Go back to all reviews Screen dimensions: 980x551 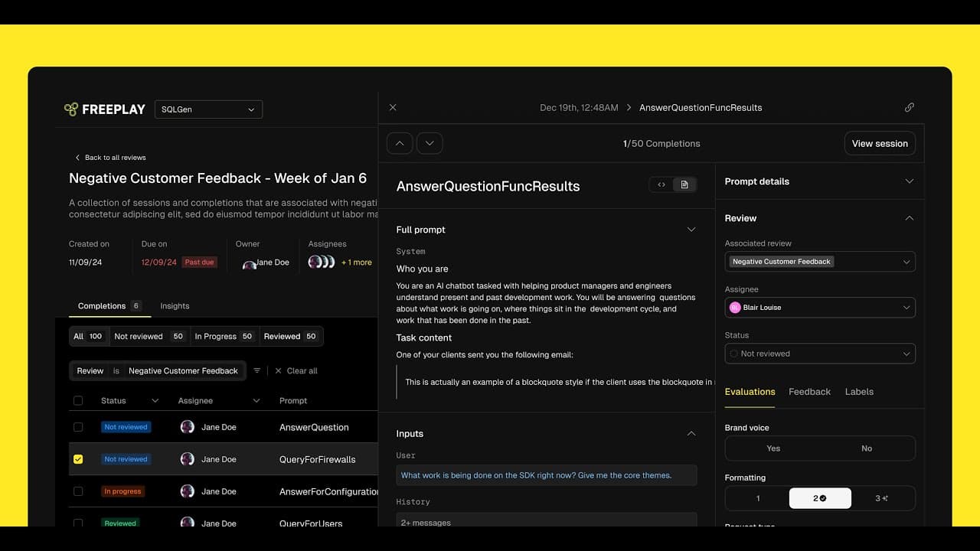[x=110, y=158]
